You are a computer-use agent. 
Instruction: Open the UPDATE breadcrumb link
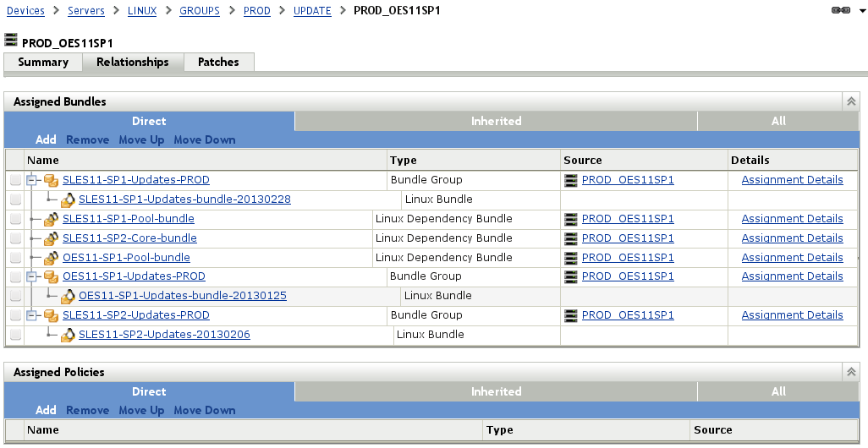(312, 10)
